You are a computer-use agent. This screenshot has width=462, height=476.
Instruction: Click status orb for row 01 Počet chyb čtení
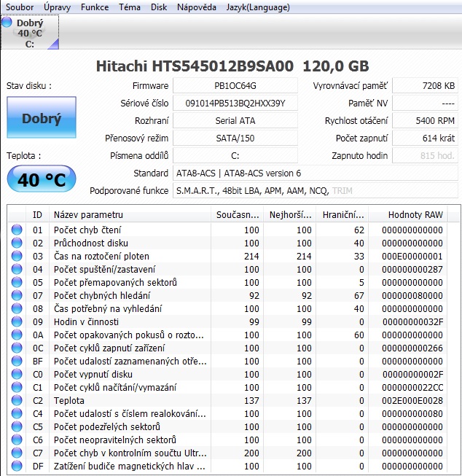(17, 230)
